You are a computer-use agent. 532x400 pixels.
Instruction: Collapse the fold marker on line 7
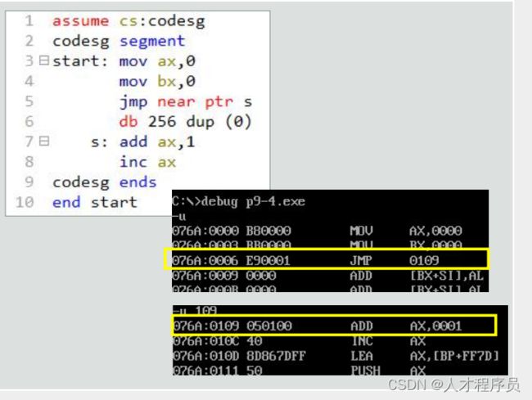(x=44, y=141)
